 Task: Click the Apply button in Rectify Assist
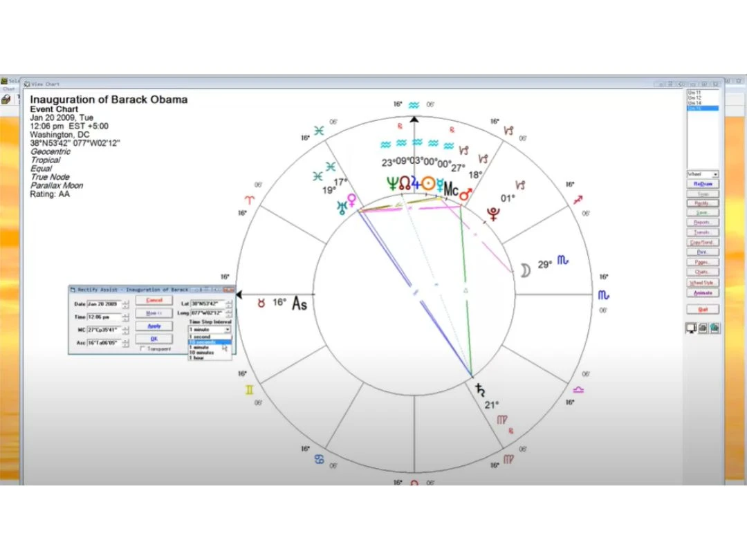pyautogui.click(x=154, y=326)
